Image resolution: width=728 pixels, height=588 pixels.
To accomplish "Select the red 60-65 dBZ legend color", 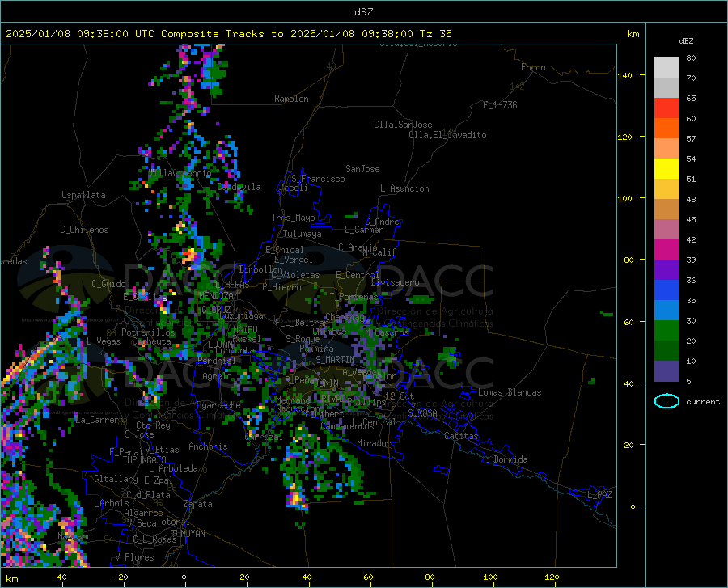I will [x=667, y=108].
